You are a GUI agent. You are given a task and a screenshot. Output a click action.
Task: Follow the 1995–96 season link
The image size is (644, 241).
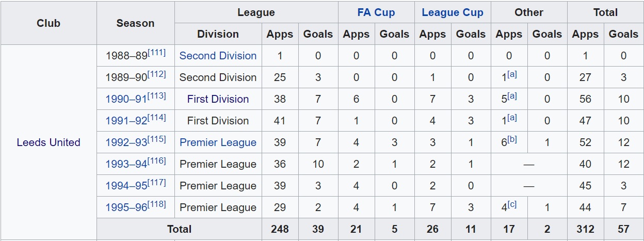click(x=126, y=208)
